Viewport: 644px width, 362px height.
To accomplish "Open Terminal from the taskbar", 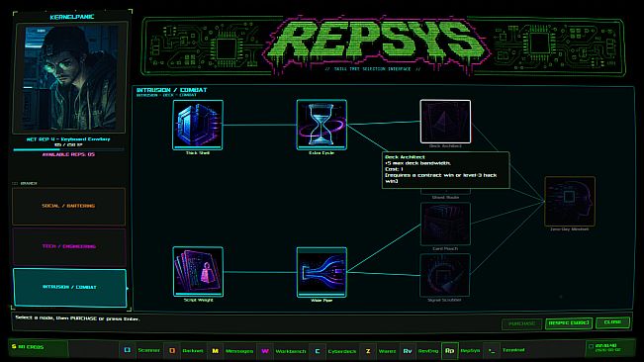I will 506,350.
